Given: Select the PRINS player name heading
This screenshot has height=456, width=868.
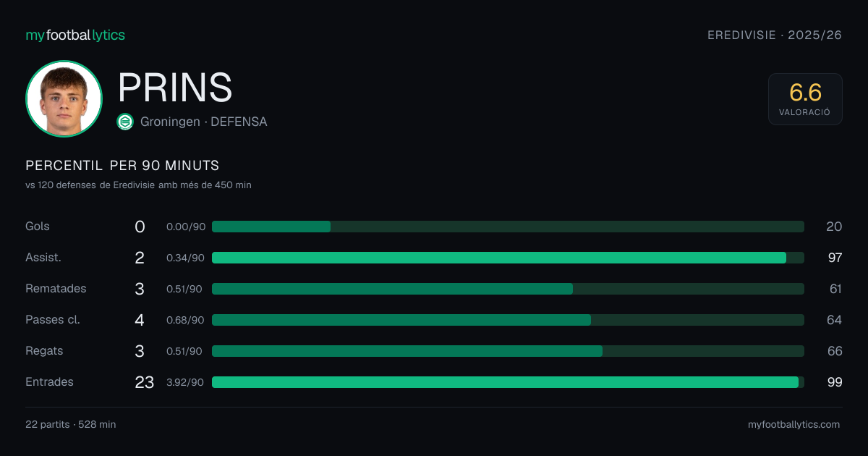Looking at the screenshot, I should 175,88.
